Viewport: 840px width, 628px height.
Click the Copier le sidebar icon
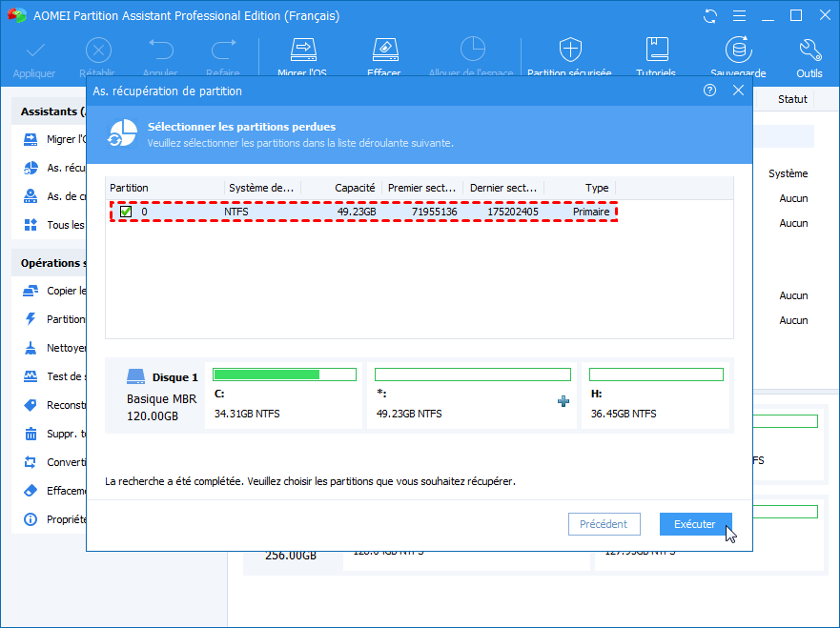pos(31,291)
